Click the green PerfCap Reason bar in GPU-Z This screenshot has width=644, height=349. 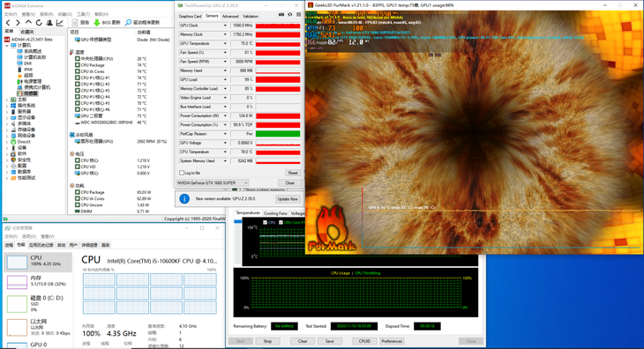point(278,134)
